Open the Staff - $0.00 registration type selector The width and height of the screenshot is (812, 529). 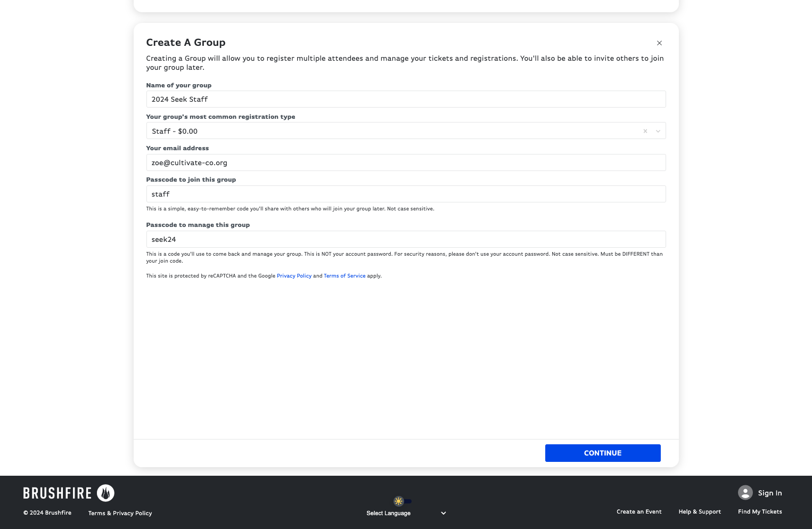click(x=406, y=131)
